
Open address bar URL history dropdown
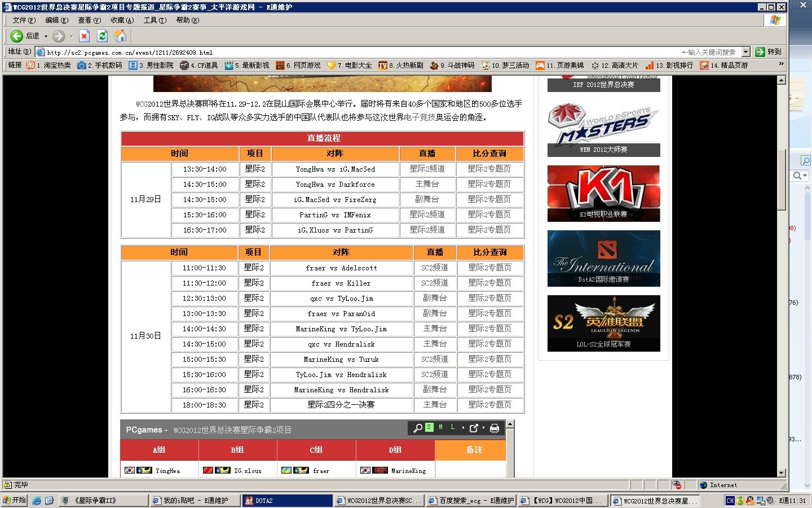pos(745,52)
